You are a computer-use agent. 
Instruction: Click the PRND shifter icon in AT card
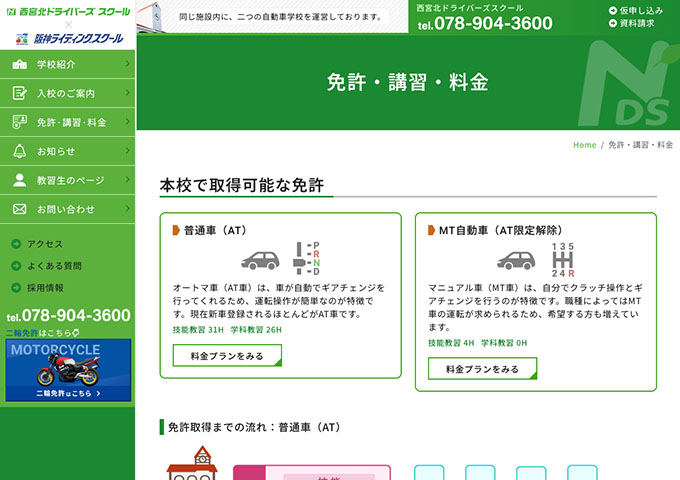(306, 258)
